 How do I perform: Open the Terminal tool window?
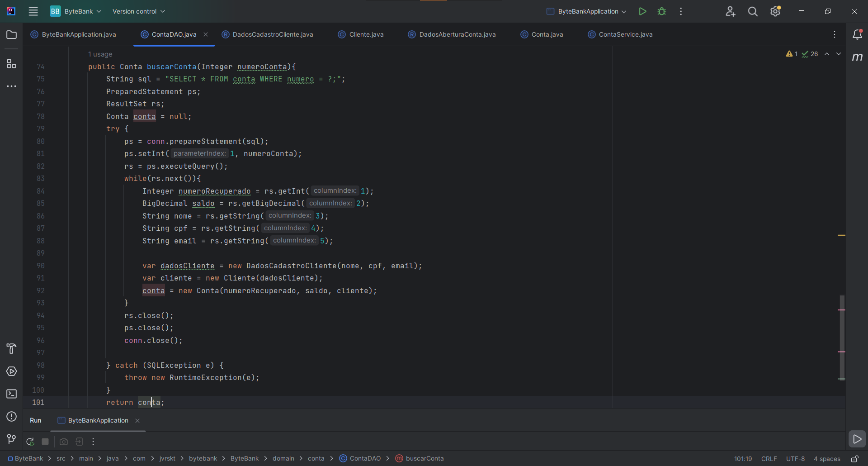(12, 394)
